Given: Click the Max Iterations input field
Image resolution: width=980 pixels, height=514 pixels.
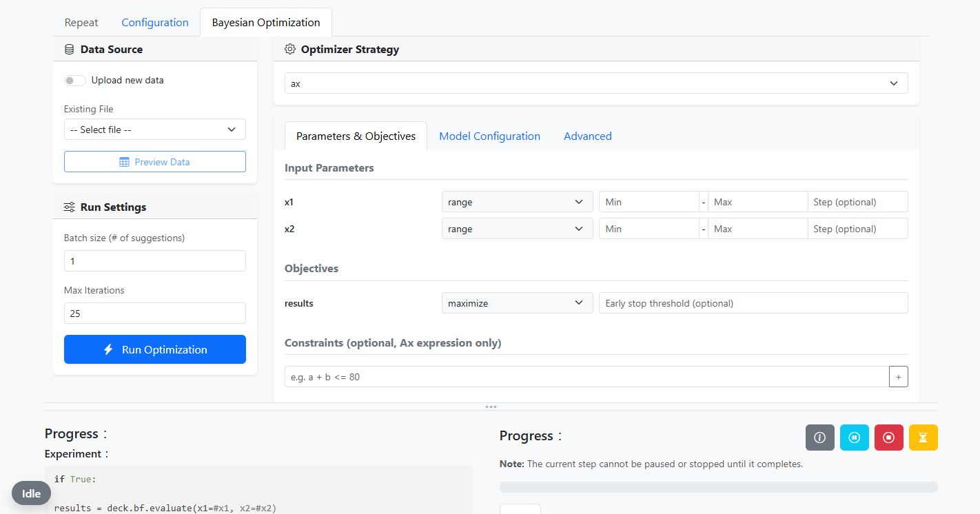Looking at the screenshot, I should 155,313.
